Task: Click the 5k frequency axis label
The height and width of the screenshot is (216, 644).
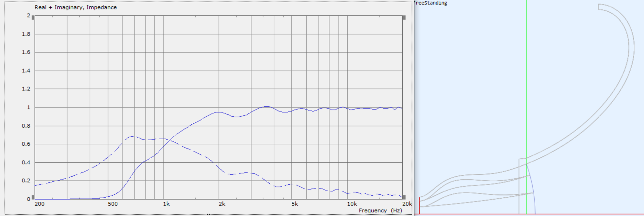Action: pyautogui.click(x=295, y=204)
